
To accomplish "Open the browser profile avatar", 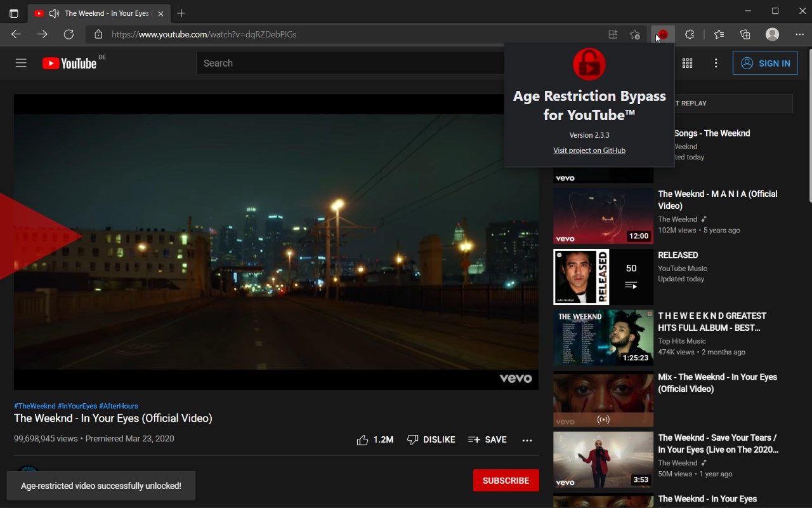I will tap(772, 34).
